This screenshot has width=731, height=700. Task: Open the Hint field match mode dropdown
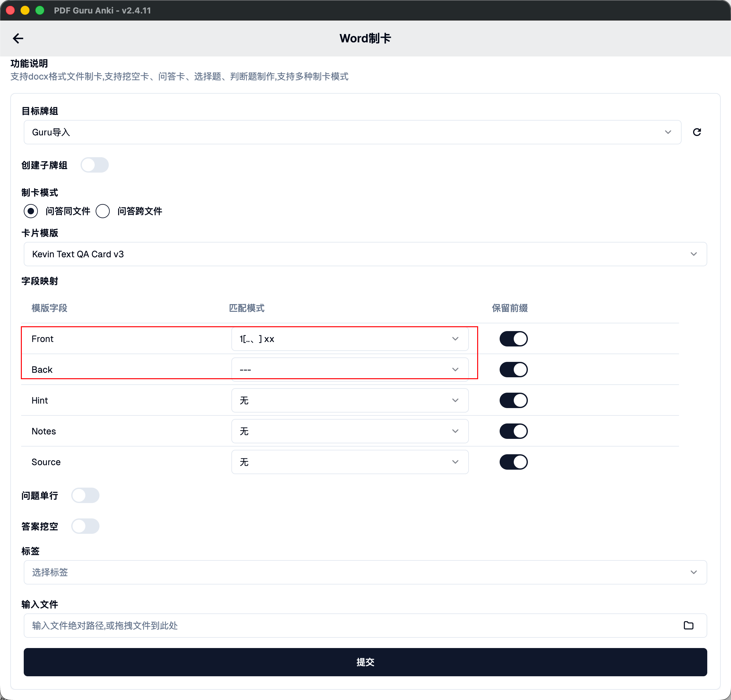pyautogui.click(x=349, y=400)
